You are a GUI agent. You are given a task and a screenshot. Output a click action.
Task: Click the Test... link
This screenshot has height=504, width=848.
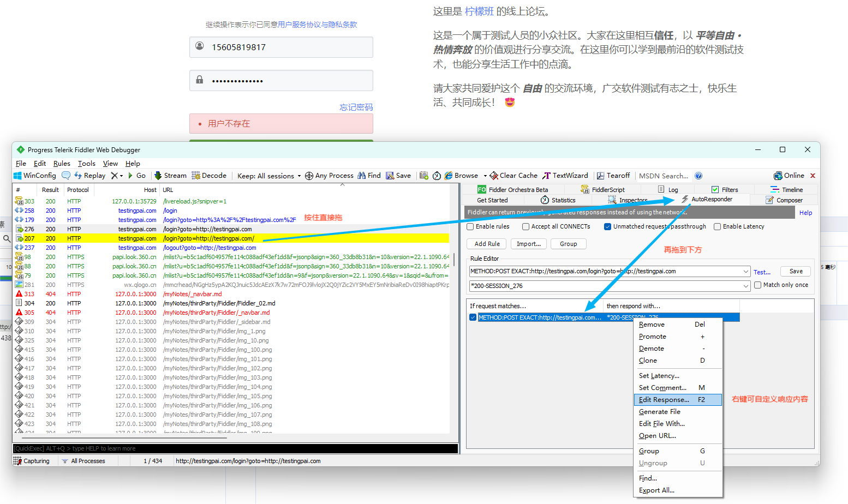tap(762, 272)
